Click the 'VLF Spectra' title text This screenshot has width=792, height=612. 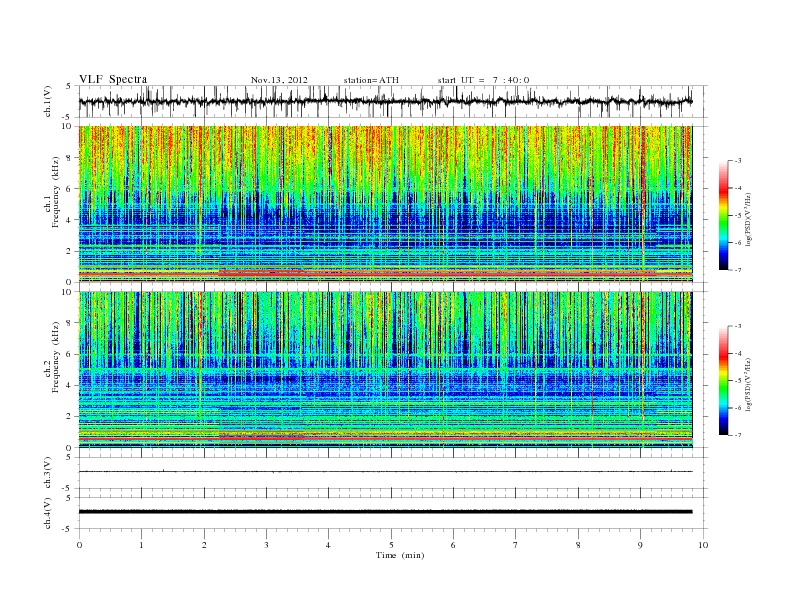point(113,79)
